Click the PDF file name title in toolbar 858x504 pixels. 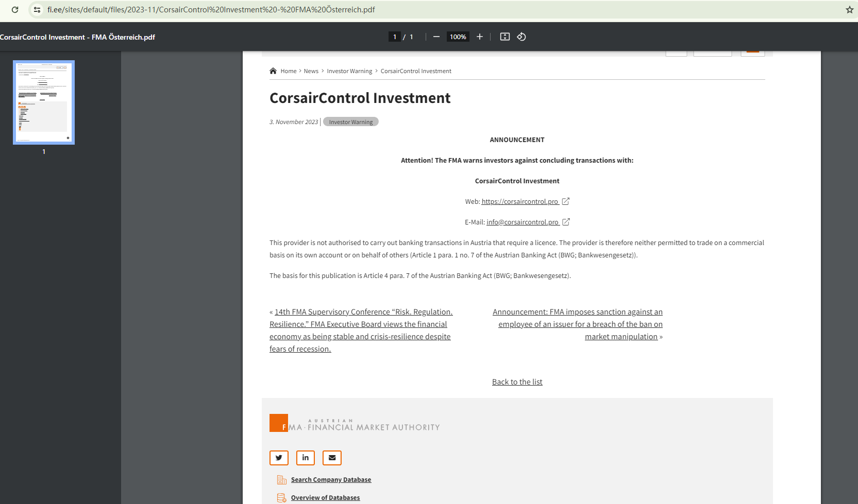pyautogui.click(x=77, y=37)
